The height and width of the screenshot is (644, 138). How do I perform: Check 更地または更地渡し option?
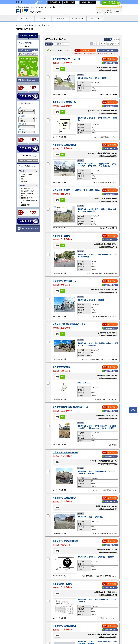[x=20, y=193]
